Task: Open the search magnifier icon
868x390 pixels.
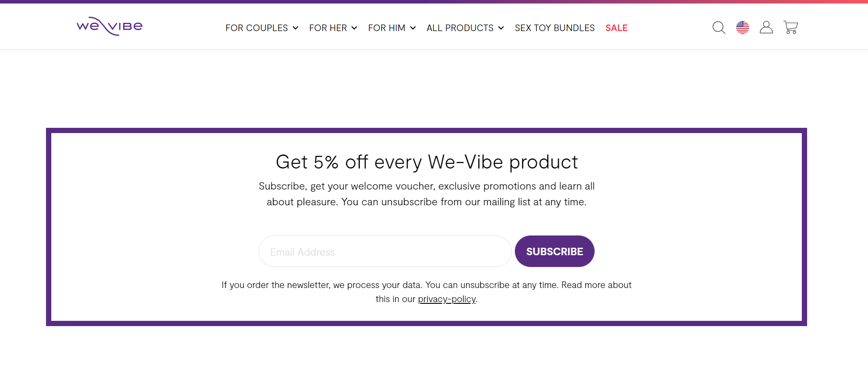Action: click(719, 28)
